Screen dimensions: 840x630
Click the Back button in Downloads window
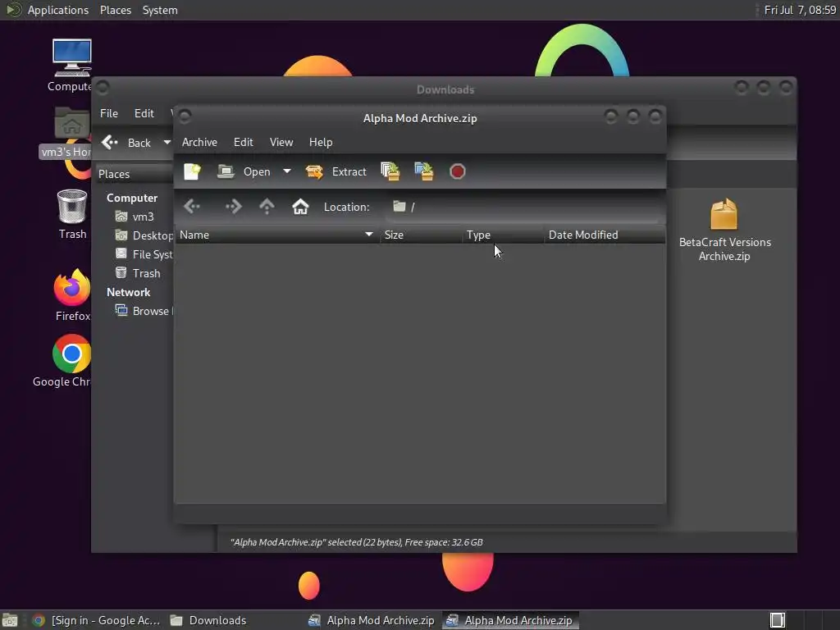click(x=126, y=143)
